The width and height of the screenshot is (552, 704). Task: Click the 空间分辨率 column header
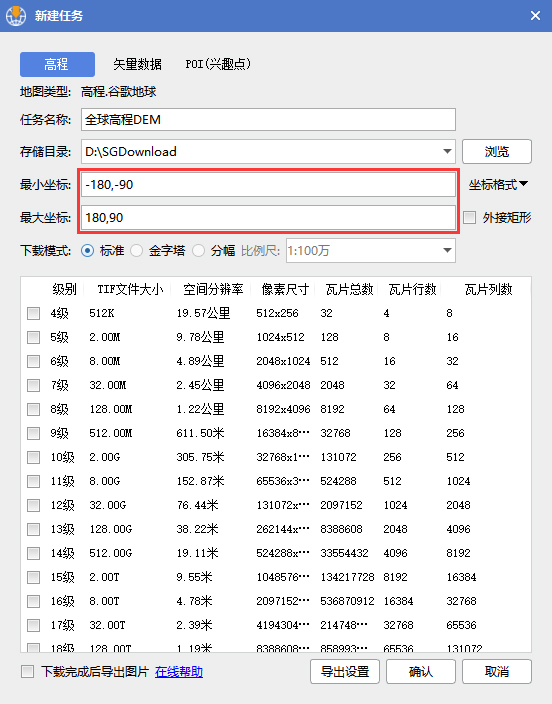213,289
